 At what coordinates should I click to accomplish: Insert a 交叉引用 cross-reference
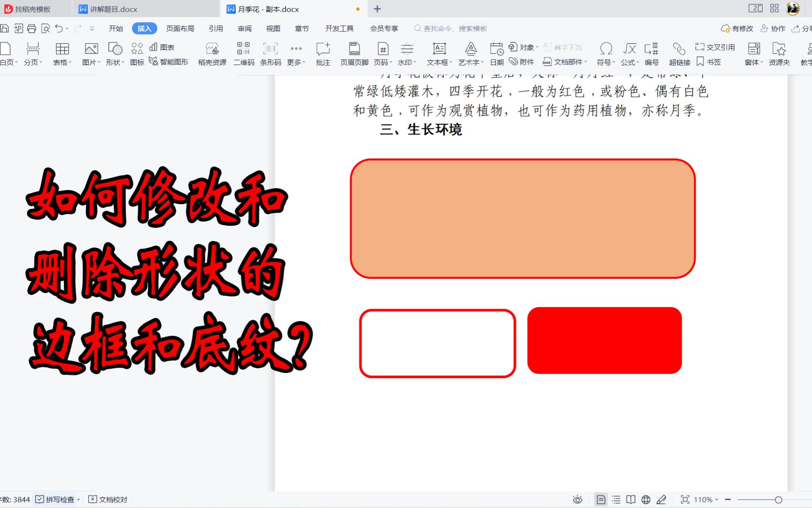pyautogui.click(x=715, y=47)
